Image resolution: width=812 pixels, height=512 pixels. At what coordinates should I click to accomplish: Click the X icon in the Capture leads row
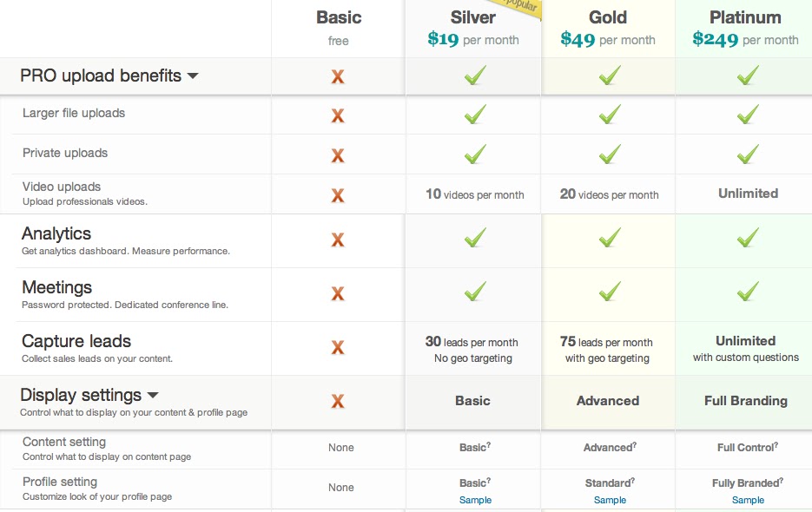(338, 348)
